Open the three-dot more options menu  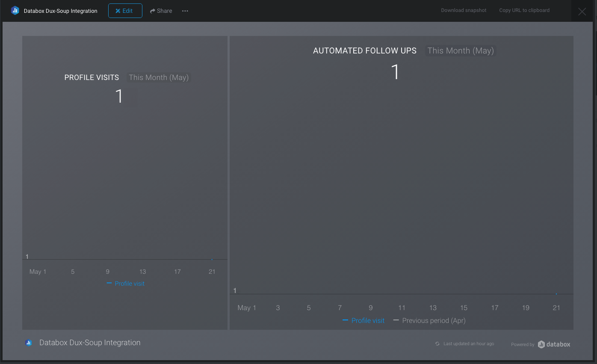click(x=185, y=11)
